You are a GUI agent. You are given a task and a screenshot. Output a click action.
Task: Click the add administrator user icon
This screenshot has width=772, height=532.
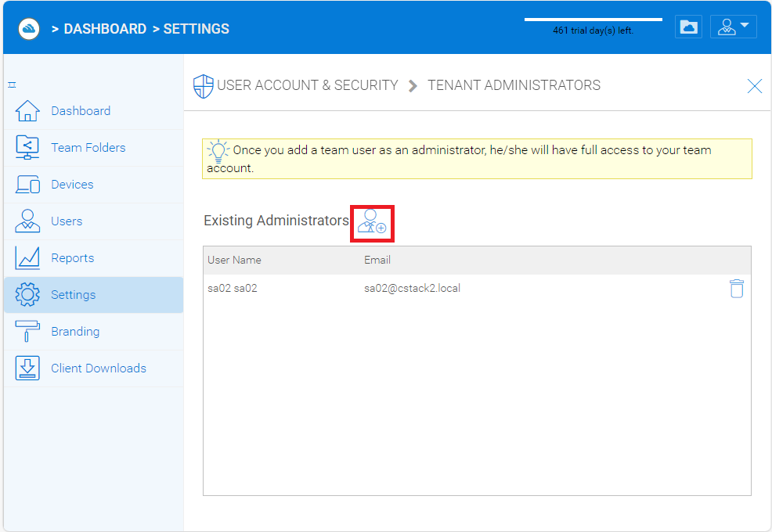372,222
